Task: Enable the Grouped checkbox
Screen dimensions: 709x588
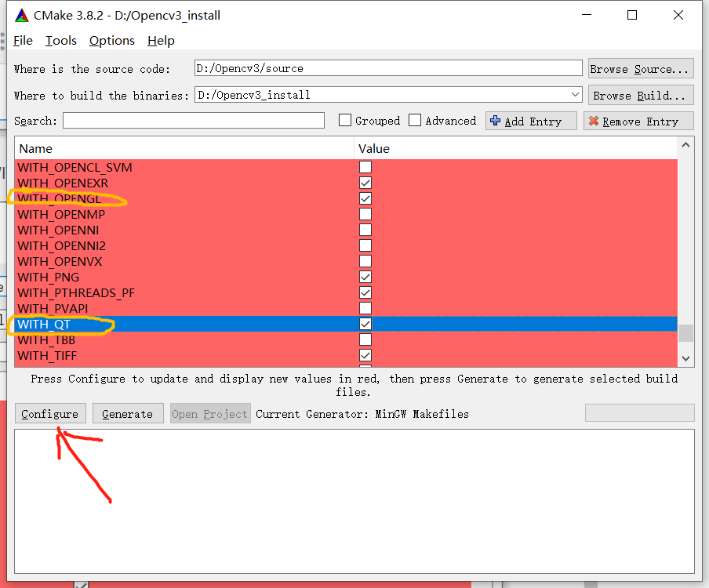Action: [x=345, y=121]
